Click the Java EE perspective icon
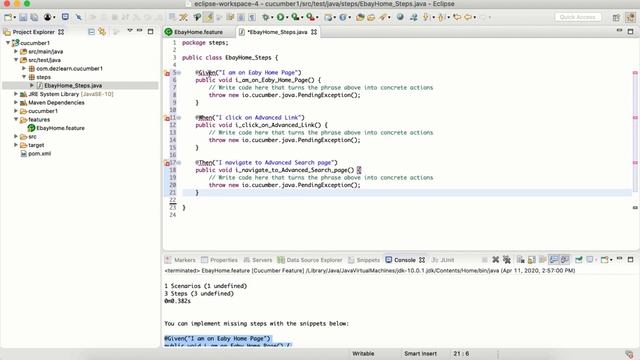 pos(631,17)
